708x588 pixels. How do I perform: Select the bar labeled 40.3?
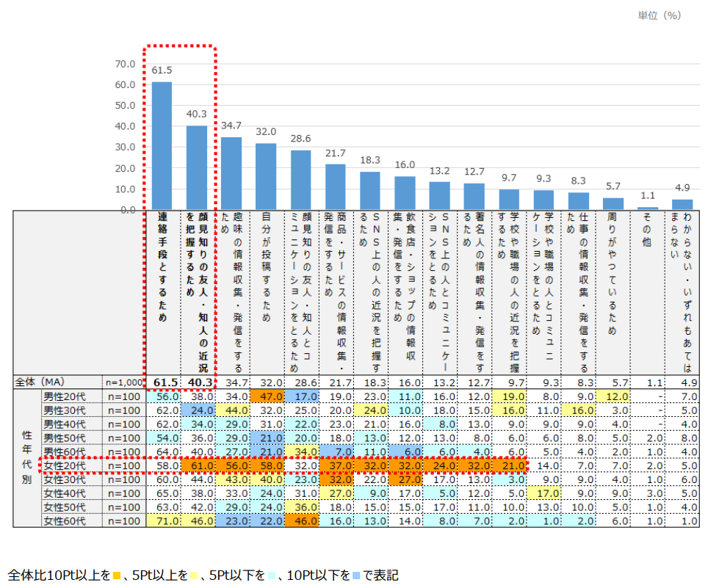point(196,167)
